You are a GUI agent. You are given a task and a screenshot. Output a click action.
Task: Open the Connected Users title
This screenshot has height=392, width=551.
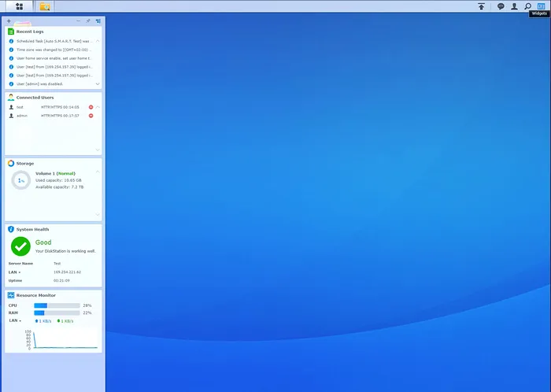pyautogui.click(x=35, y=98)
